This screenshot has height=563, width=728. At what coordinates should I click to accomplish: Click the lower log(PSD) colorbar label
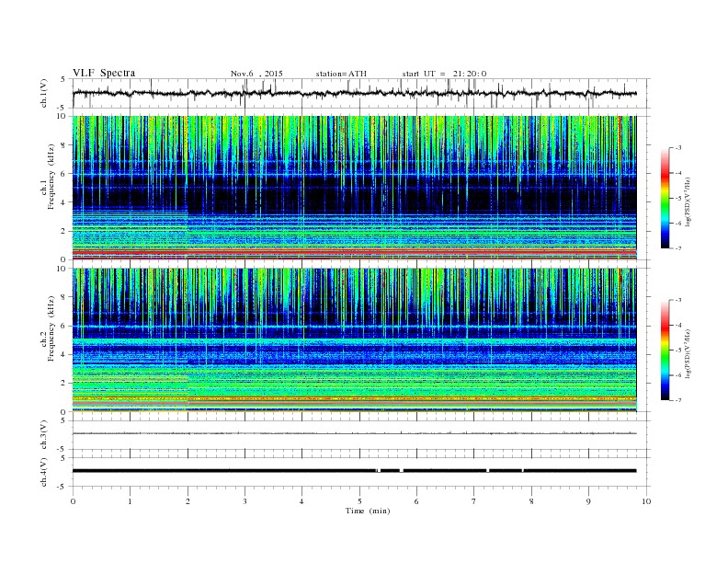(x=688, y=353)
